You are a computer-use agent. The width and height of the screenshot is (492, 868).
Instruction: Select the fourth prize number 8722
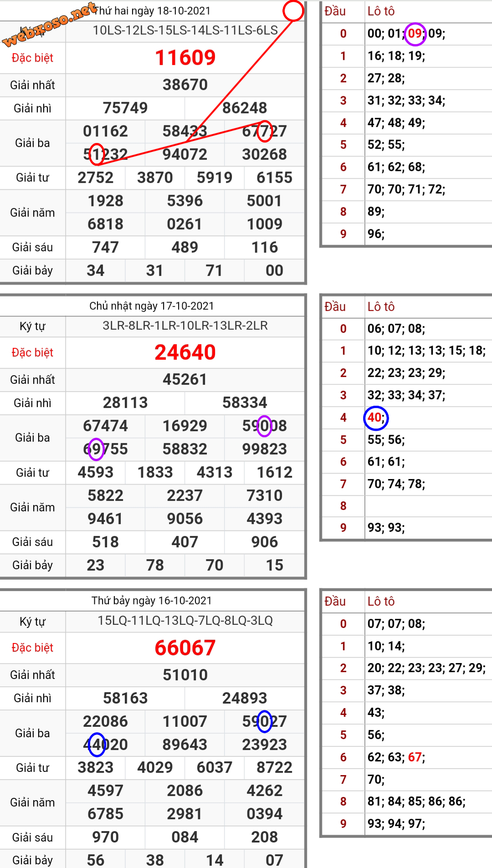point(274,768)
